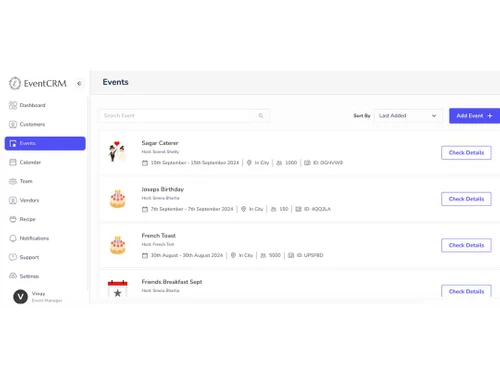The height and width of the screenshot is (375, 500).
Task: Click the plus icon on Add Event
Action: [490, 116]
